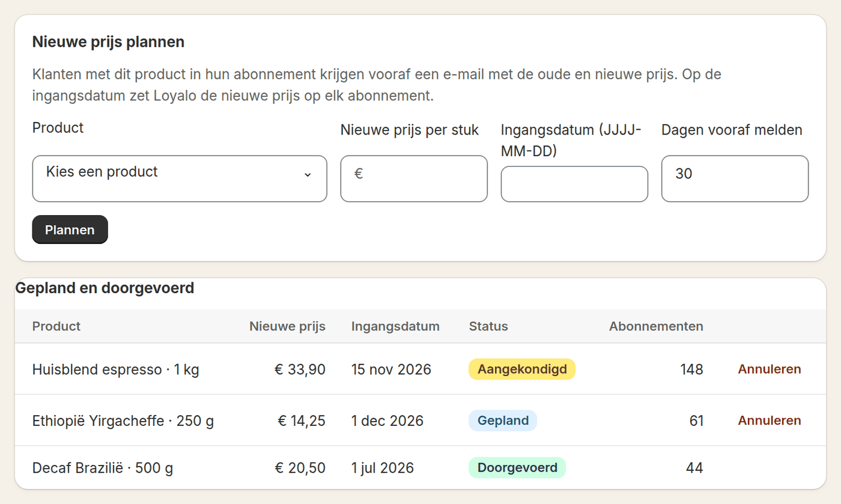Click the 'Gepland' status badge

click(x=503, y=421)
